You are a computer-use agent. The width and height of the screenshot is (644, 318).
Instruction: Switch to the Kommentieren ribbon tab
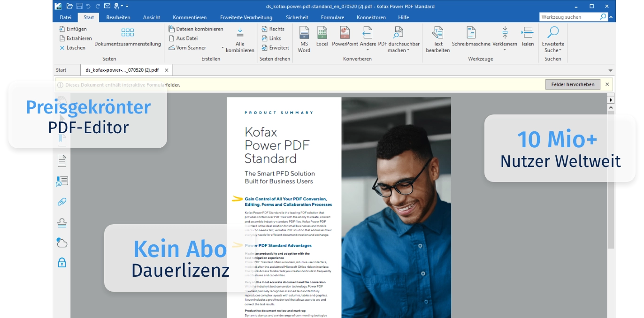click(x=190, y=17)
